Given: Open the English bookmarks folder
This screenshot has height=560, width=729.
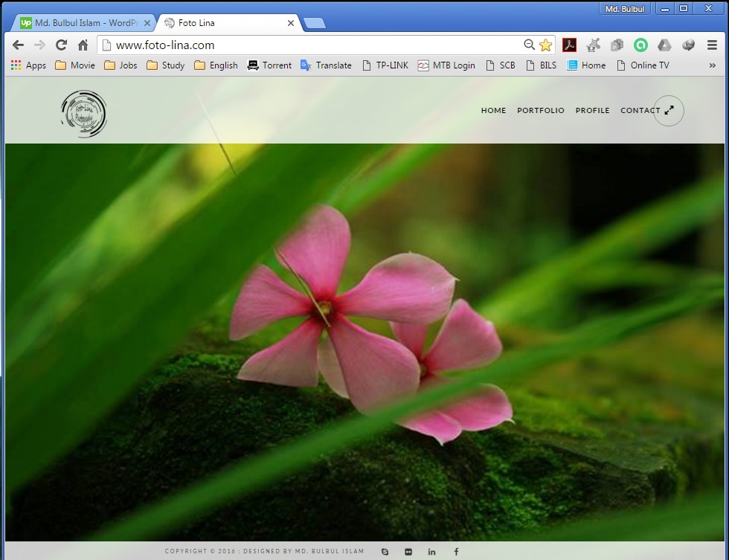Looking at the screenshot, I should click(216, 65).
